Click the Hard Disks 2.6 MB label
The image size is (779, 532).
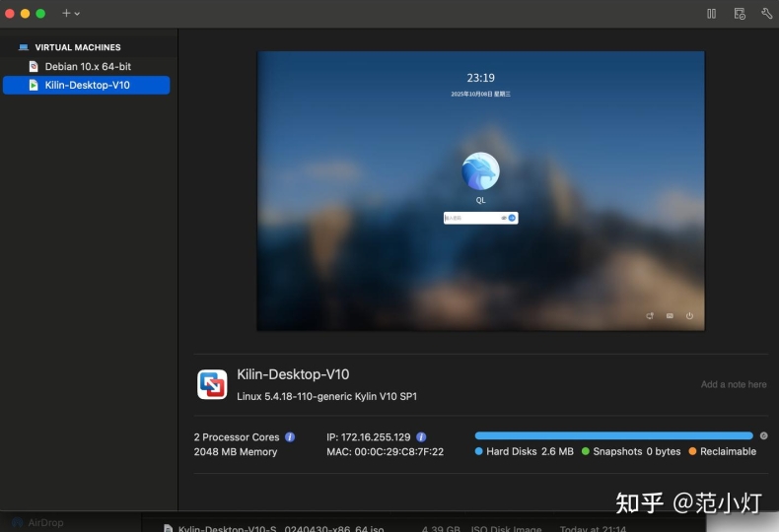pos(531,451)
